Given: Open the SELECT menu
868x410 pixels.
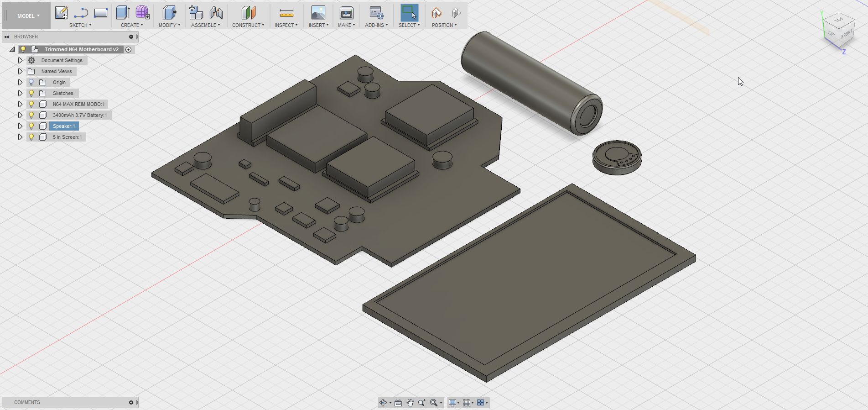Looking at the screenshot, I should pos(409,25).
